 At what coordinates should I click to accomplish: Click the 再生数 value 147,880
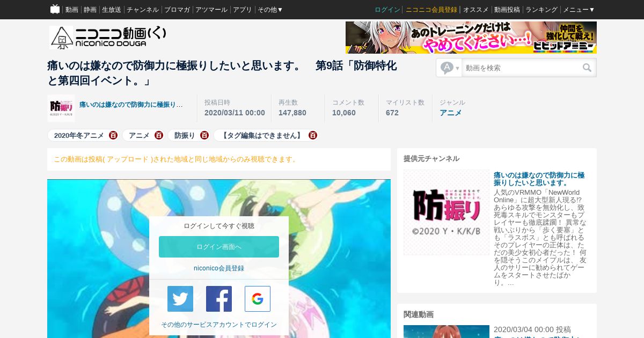coord(292,113)
